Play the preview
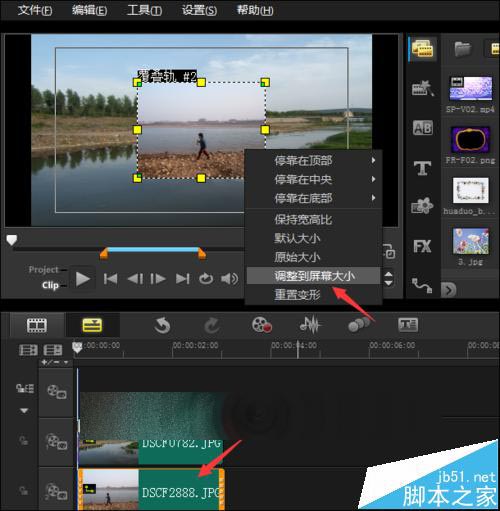The height and width of the screenshot is (511, 500). pyautogui.click(x=82, y=279)
